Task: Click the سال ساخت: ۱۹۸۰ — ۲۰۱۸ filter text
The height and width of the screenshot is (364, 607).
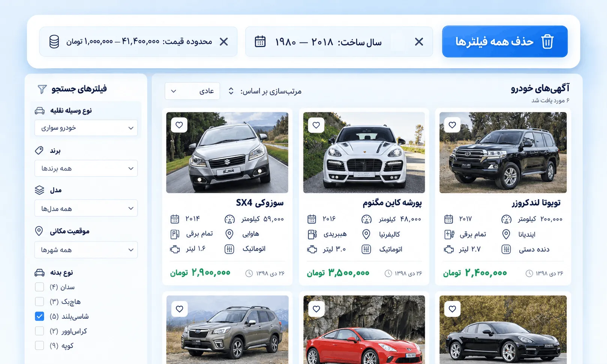Action: tap(328, 42)
